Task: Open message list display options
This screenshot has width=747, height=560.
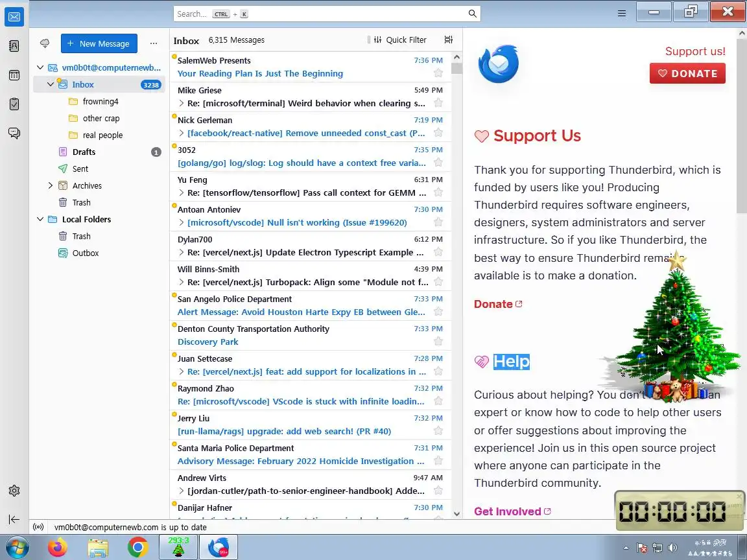Action: 448,40
